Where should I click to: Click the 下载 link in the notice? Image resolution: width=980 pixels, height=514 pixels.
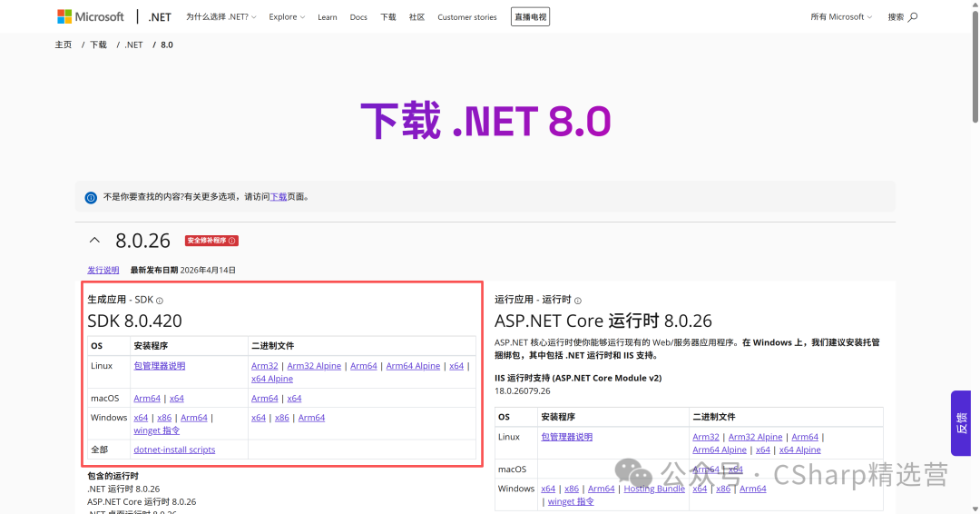279,197
